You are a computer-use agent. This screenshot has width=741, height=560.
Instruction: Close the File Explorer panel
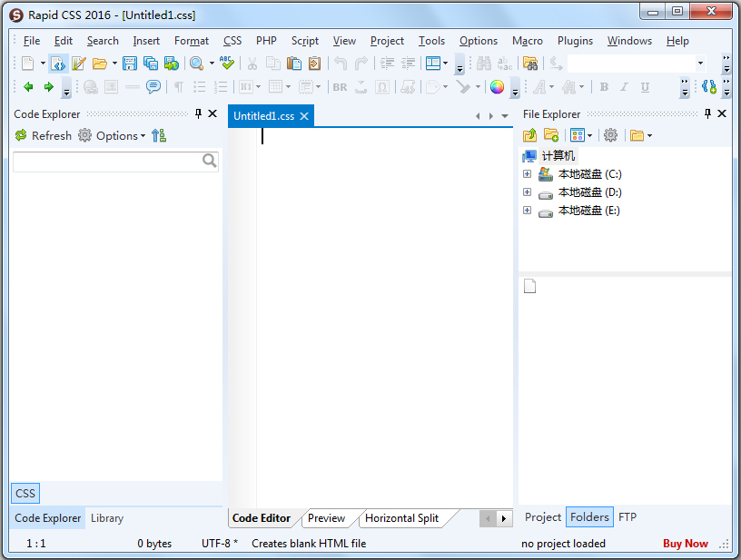722,113
